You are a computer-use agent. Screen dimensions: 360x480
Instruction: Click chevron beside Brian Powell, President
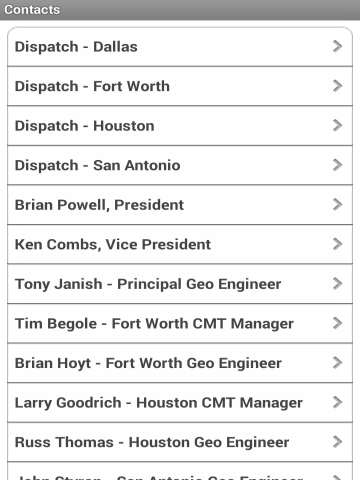pos(337,204)
